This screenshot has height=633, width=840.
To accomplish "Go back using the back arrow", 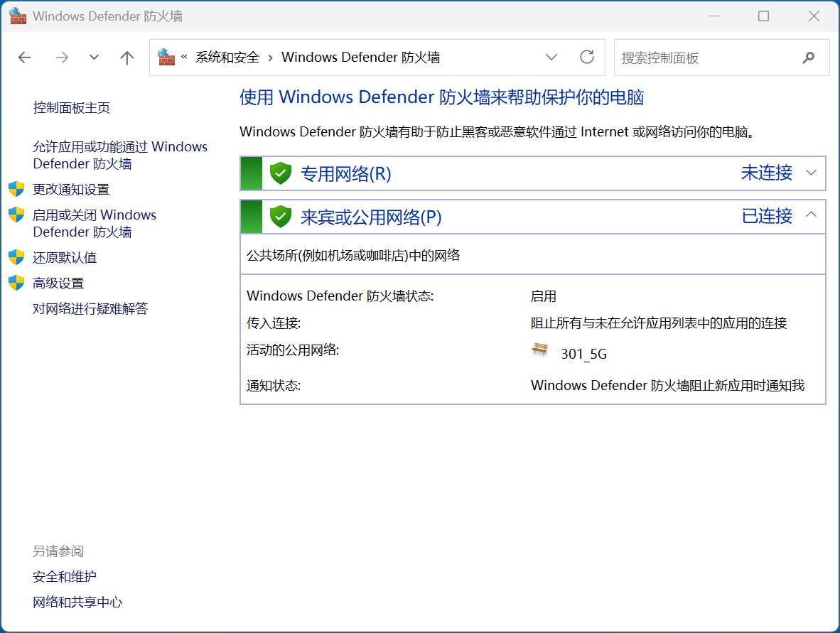I will 24,58.
